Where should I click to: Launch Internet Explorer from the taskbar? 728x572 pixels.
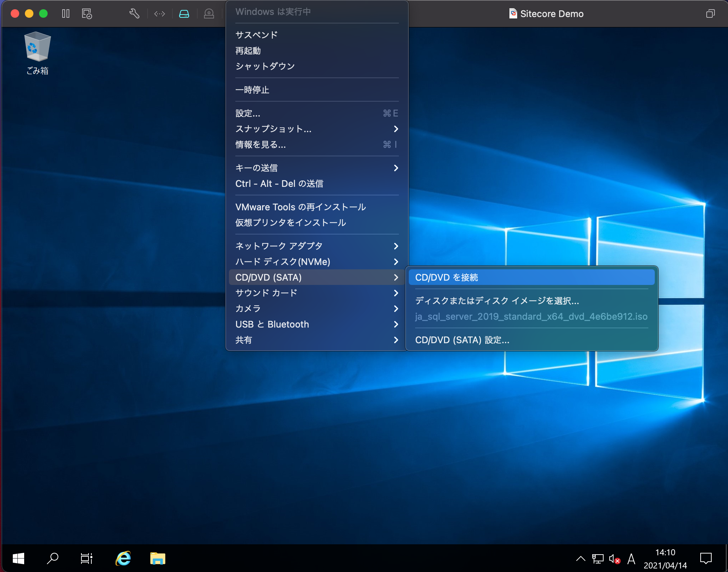point(123,558)
